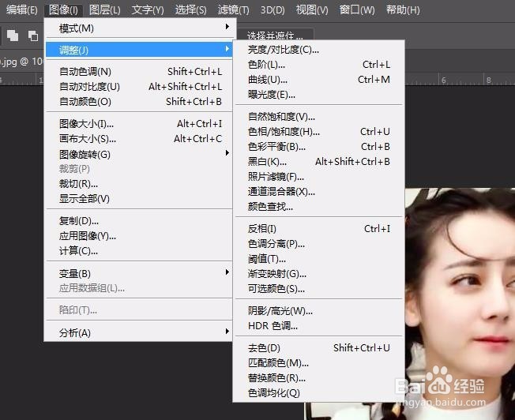
Task: Open 阴影/高光(W) adjustment
Action: click(318, 310)
